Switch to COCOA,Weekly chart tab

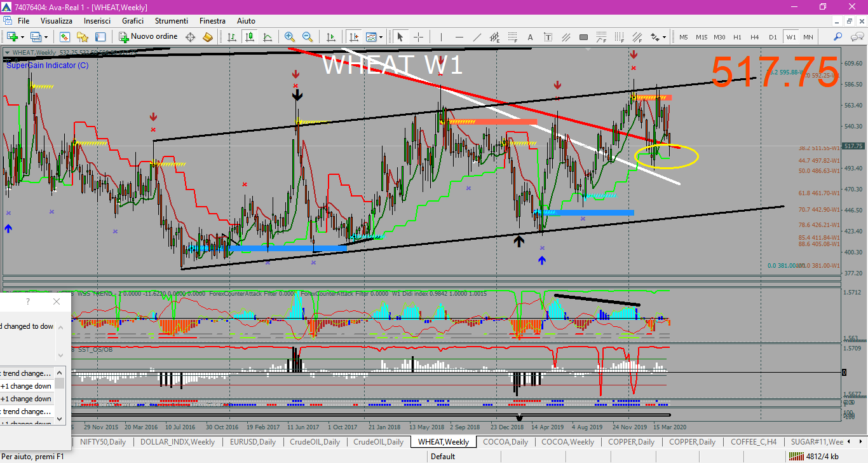click(567, 441)
